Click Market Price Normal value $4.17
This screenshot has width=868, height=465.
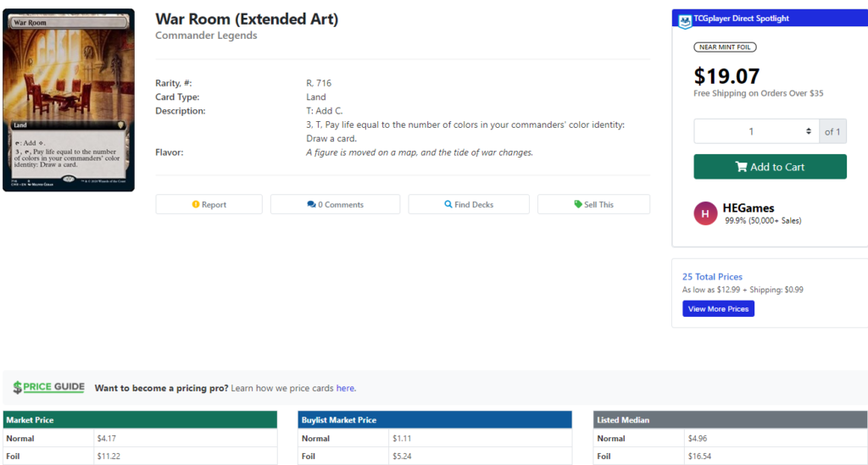(106, 439)
